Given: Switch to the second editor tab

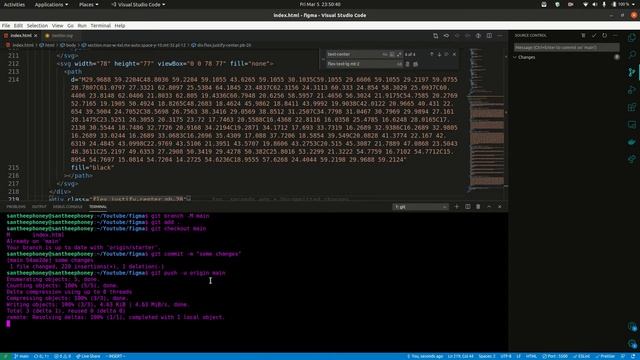Looking at the screenshot, I should tap(60, 36).
